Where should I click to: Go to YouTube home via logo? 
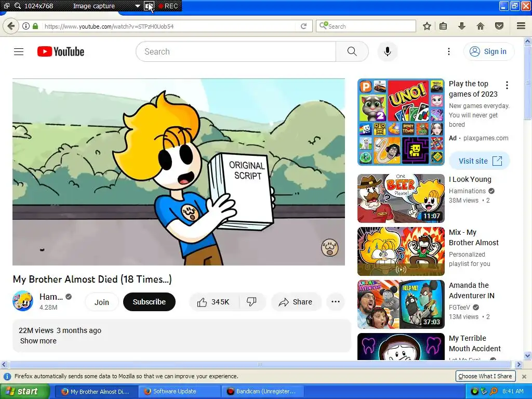61,51
